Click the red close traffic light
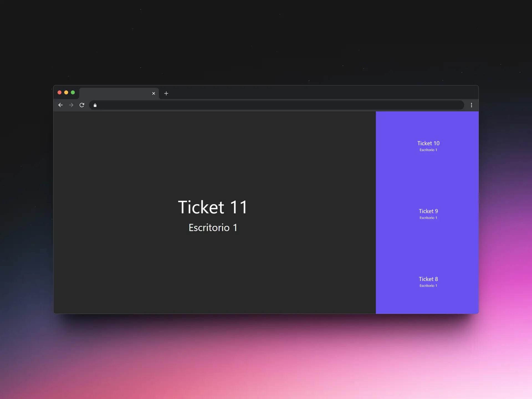The image size is (532, 399). click(x=60, y=92)
